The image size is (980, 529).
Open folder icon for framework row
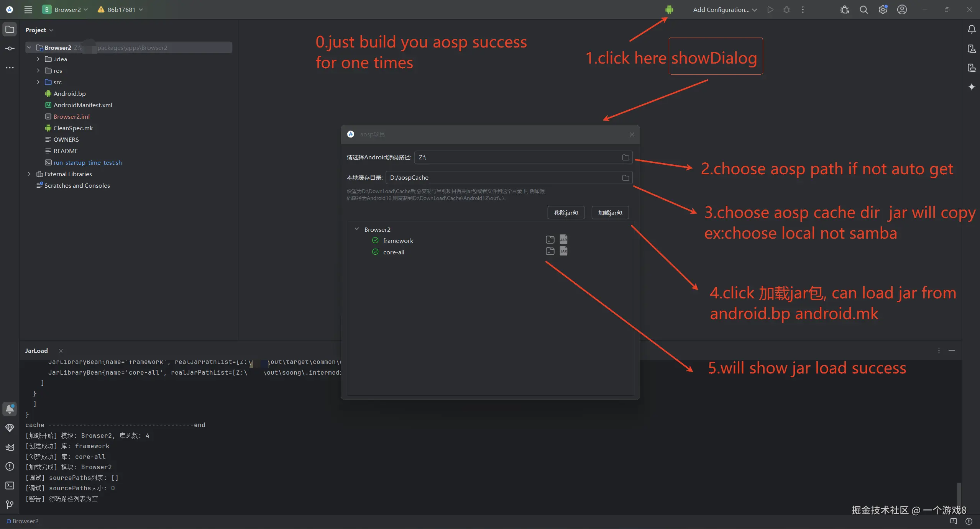[x=550, y=240]
